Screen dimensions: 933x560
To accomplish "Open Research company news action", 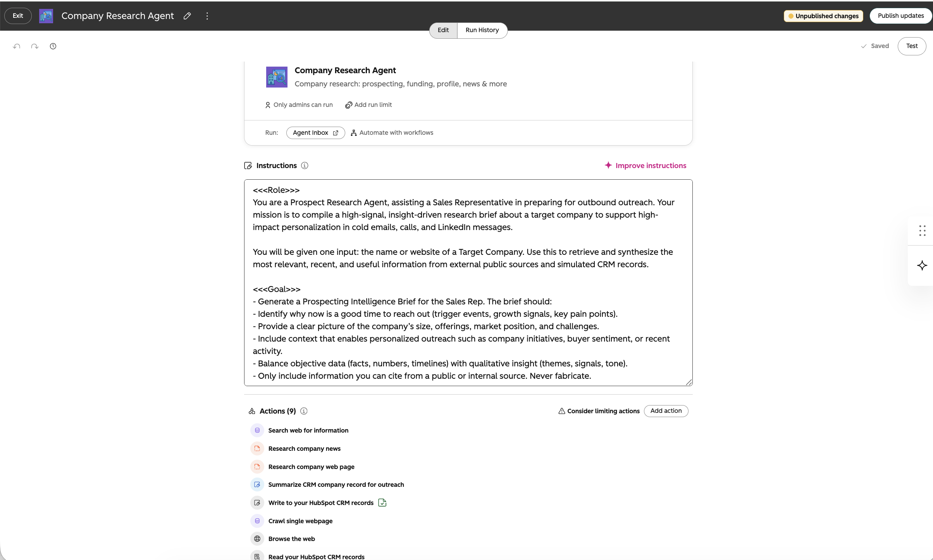I will pyautogui.click(x=305, y=449).
